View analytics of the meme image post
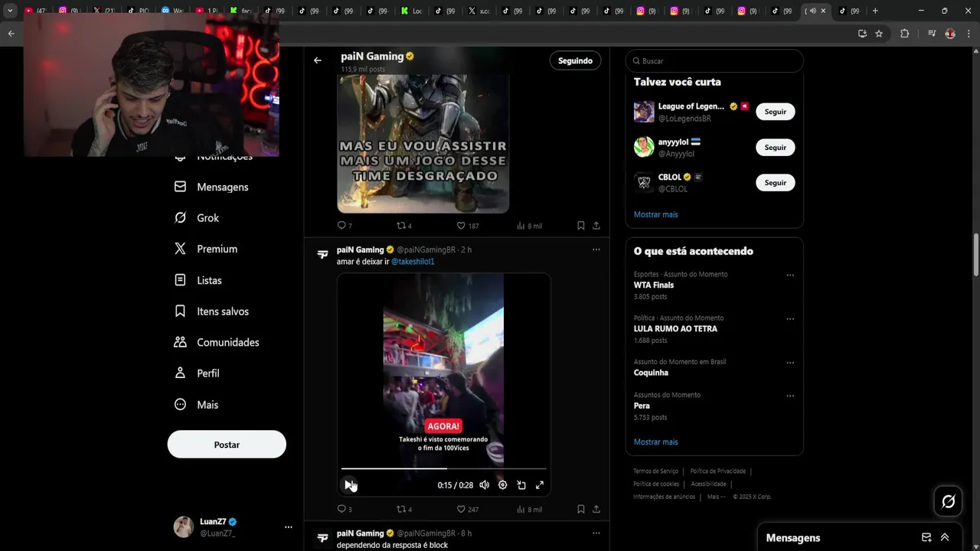 (529, 226)
